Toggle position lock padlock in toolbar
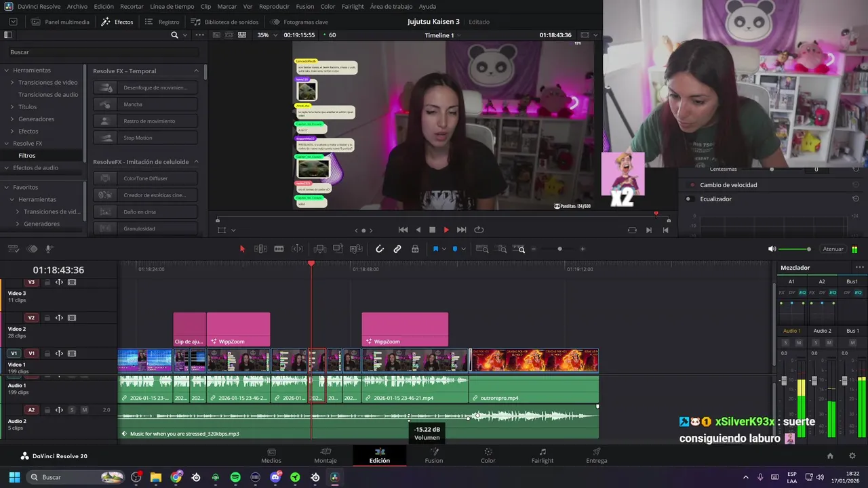The height and width of the screenshot is (488, 868). point(415,249)
